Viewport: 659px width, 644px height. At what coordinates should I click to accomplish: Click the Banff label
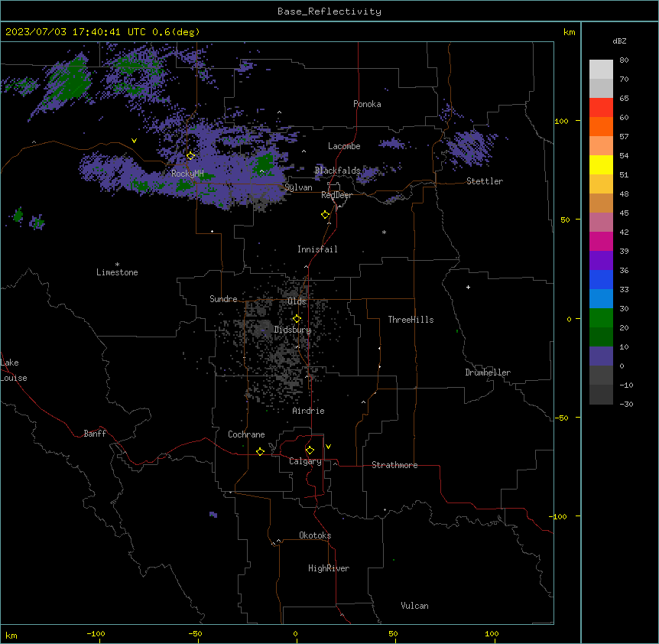(95, 434)
